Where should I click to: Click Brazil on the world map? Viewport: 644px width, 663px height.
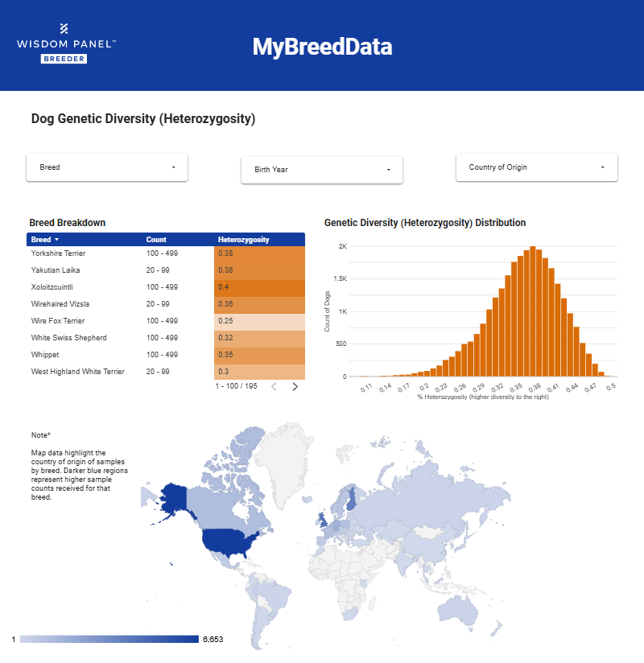(275, 595)
